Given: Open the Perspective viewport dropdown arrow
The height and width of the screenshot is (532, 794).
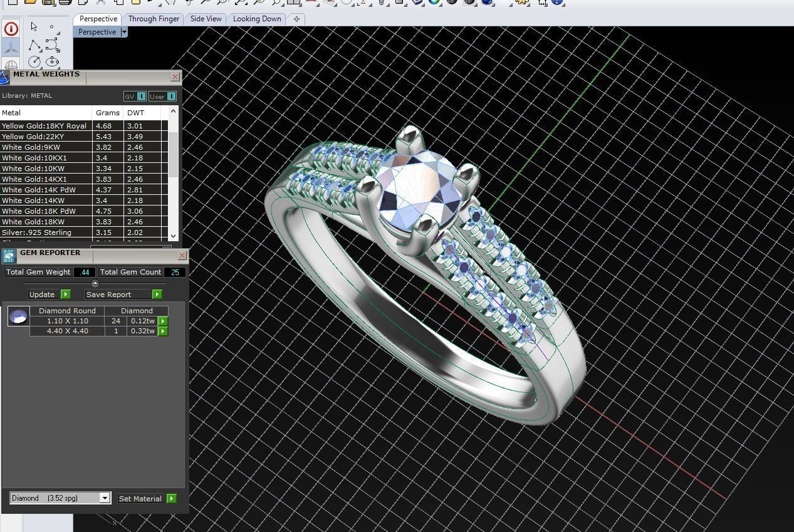Looking at the screenshot, I should (x=124, y=32).
